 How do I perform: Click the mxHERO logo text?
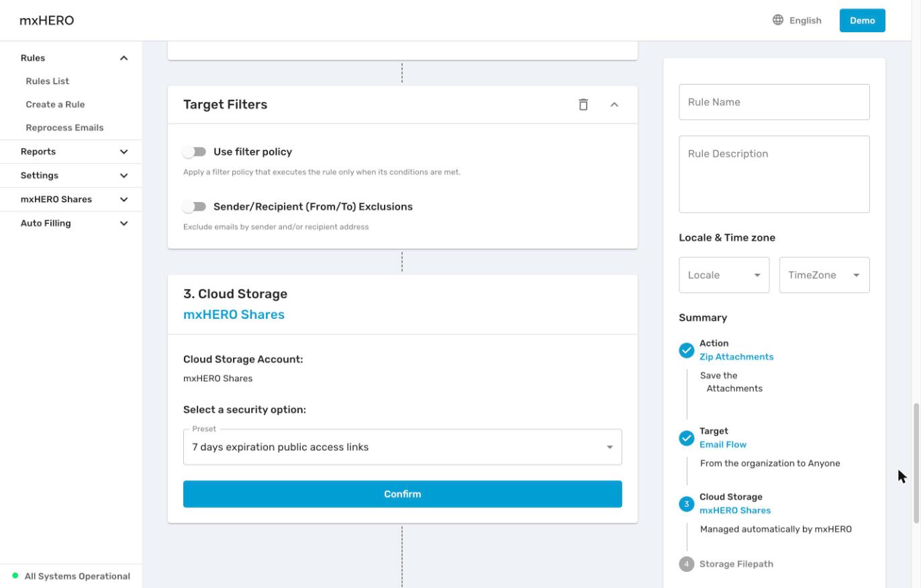tap(46, 20)
